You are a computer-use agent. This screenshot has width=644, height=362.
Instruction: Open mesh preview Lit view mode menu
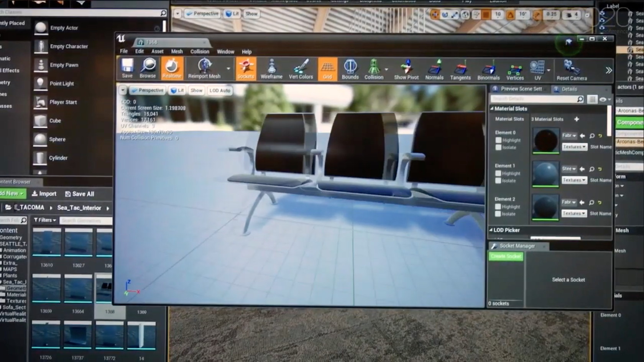coord(177,90)
